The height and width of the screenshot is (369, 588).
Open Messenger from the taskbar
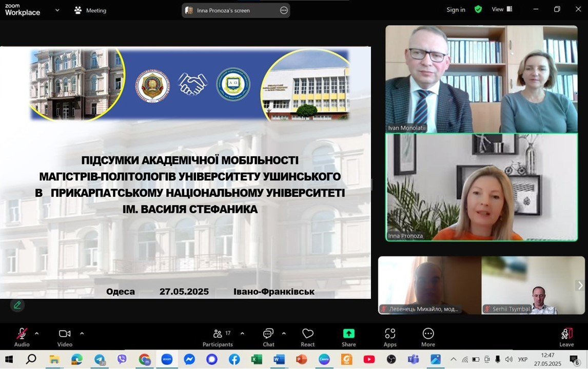tap(189, 360)
